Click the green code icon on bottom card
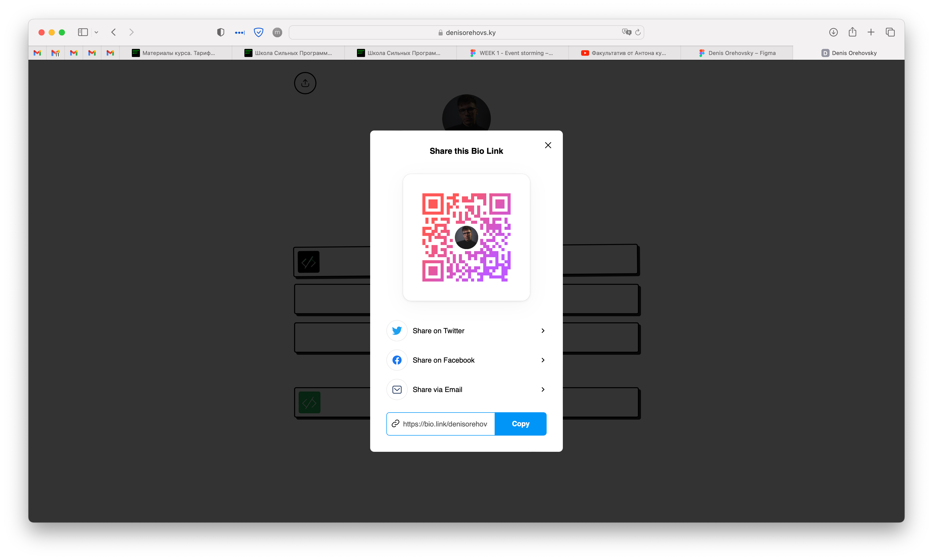The image size is (933, 560). point(309,402)
